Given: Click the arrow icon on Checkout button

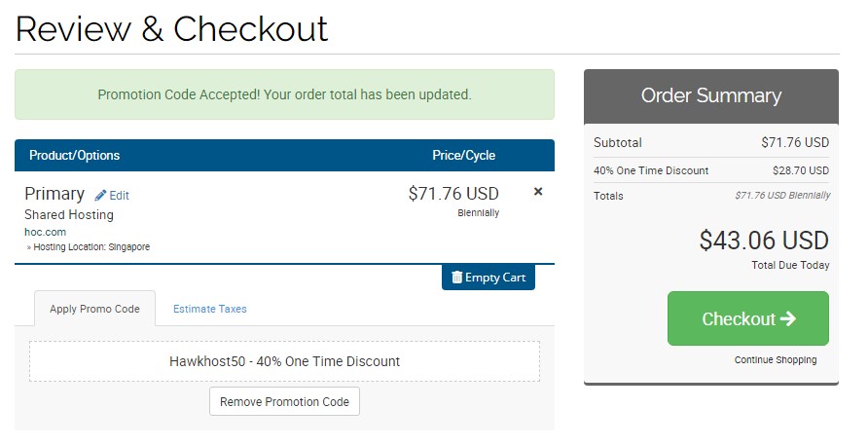Looking at the screenshot, I should (x=788, y=318).
